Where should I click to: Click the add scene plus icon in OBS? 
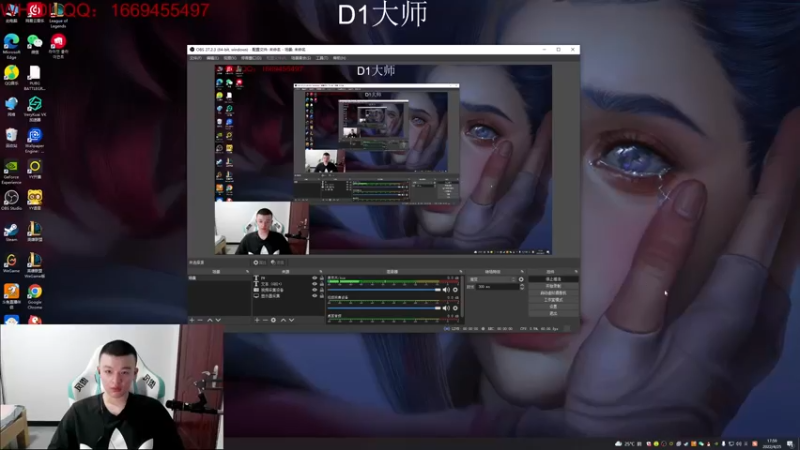point(192,320)
